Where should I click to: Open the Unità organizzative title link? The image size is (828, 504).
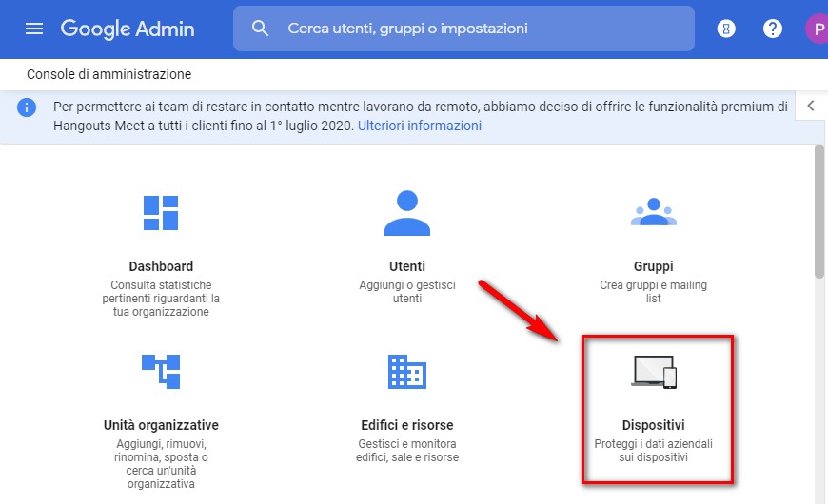(161, 425)
